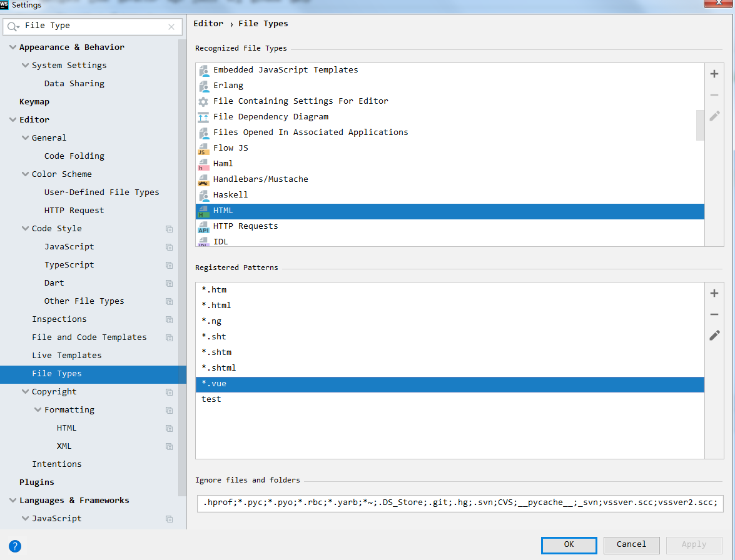735x560 pixels.
Task: Collapse the Languages & Frameworks section
Action: tap(13, 501)
